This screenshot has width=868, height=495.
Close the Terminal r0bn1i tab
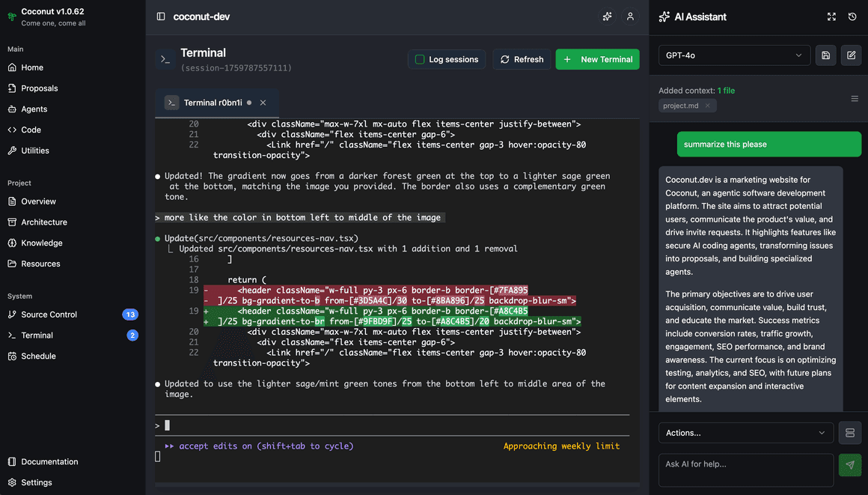263,103
